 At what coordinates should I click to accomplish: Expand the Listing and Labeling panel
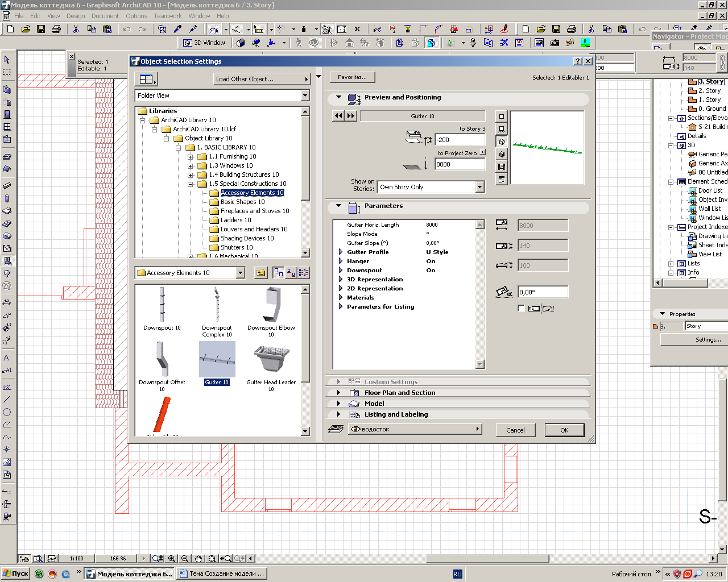pos(339,414)
